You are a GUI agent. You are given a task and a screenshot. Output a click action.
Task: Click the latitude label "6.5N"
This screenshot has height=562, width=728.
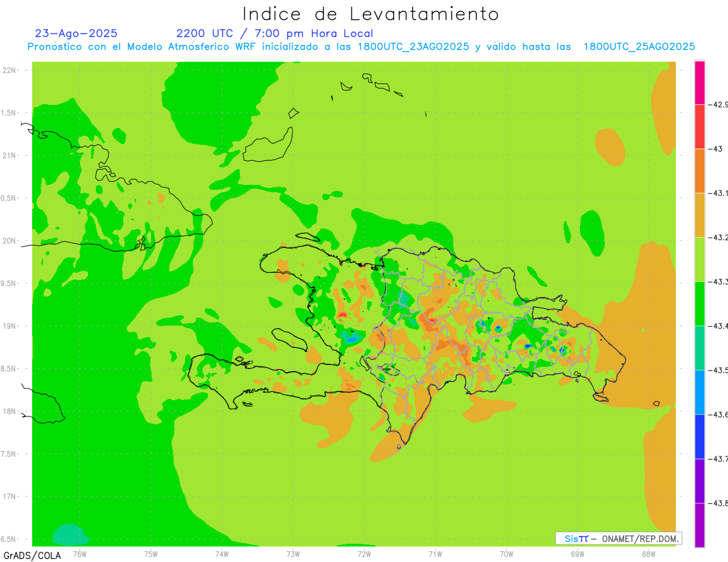pos(8,539)
